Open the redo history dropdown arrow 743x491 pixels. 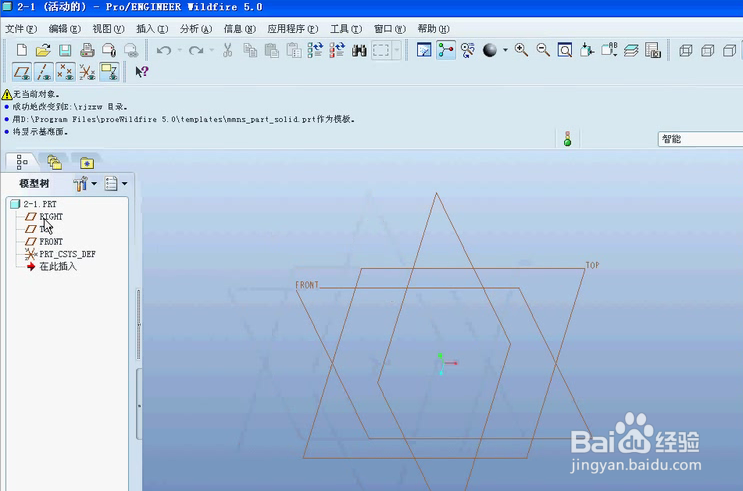(x=212, y=50)
